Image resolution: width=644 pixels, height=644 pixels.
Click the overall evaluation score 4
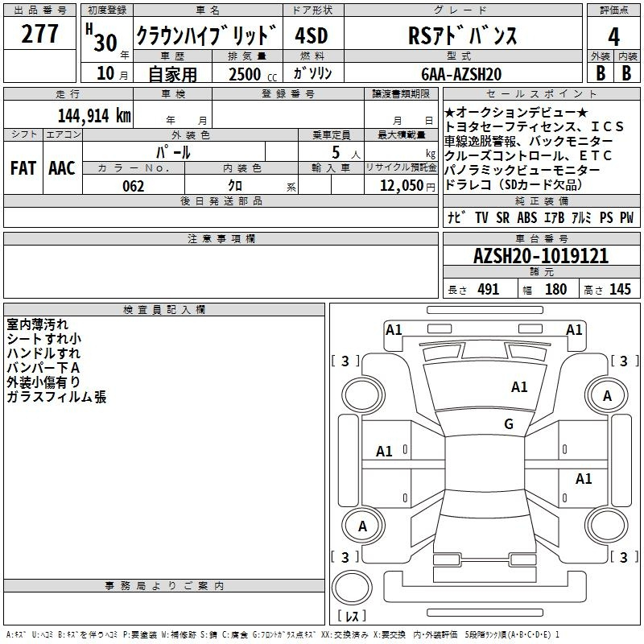click(x=613, y=36)
